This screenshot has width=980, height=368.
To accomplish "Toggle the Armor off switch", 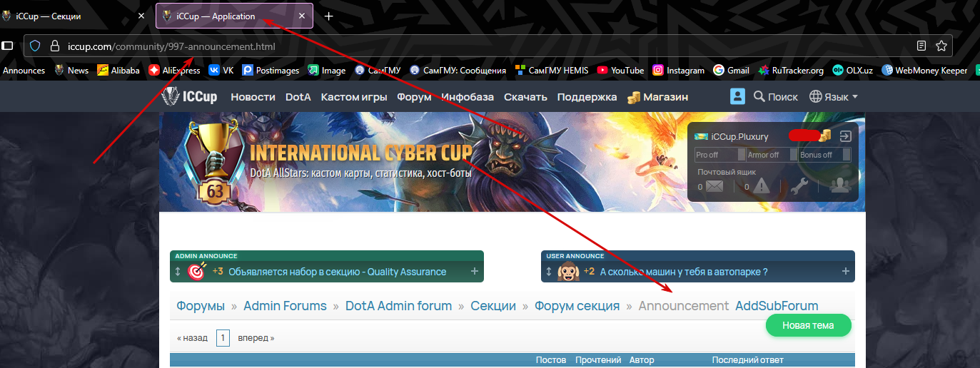I will pos(772,155).
